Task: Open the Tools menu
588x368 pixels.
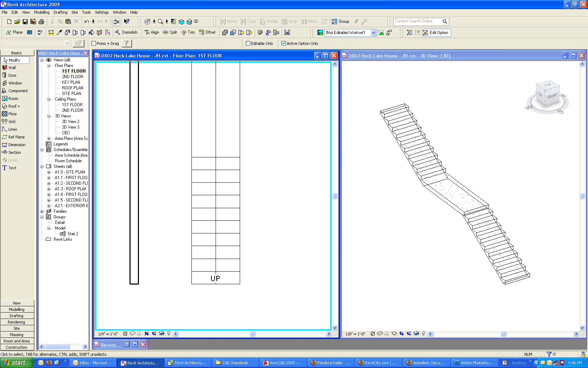Action: [86, 12]
